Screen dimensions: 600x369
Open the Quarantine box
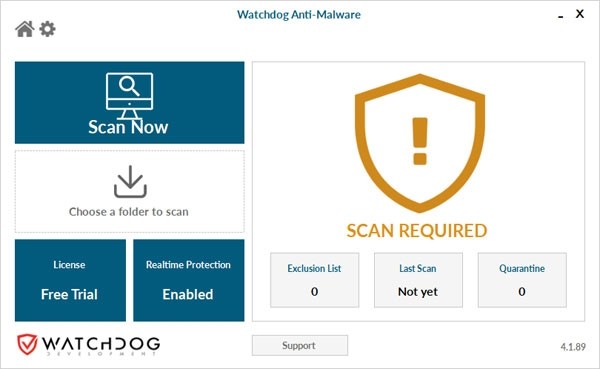pos(522,280)
